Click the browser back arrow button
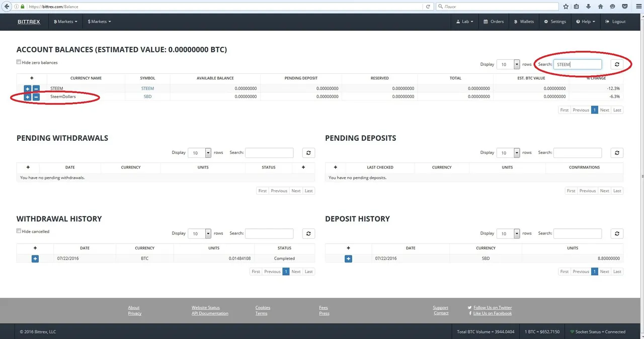Viewport: 644px width, 339px height. coord(7,7)
